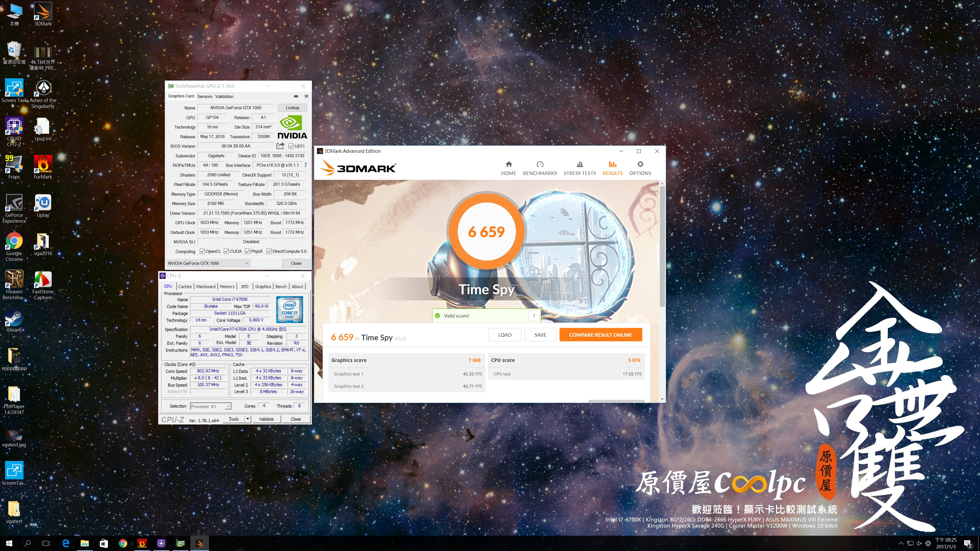Image resolution: width=980 pixels, height=551 pixels.
Task: Click the 3DMark RESULTS section
Action: (612, 168)
